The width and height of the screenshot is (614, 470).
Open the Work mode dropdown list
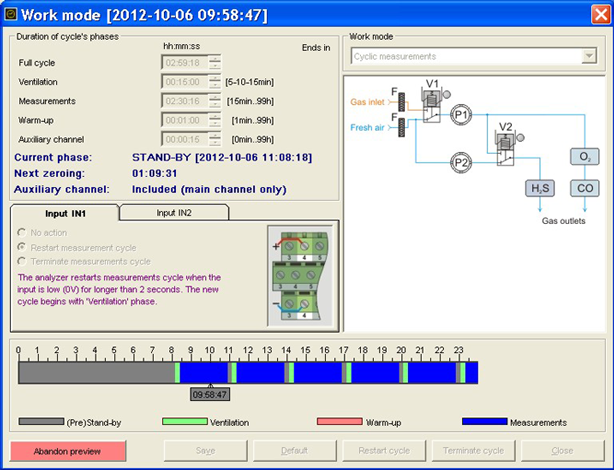coord(589,57)
